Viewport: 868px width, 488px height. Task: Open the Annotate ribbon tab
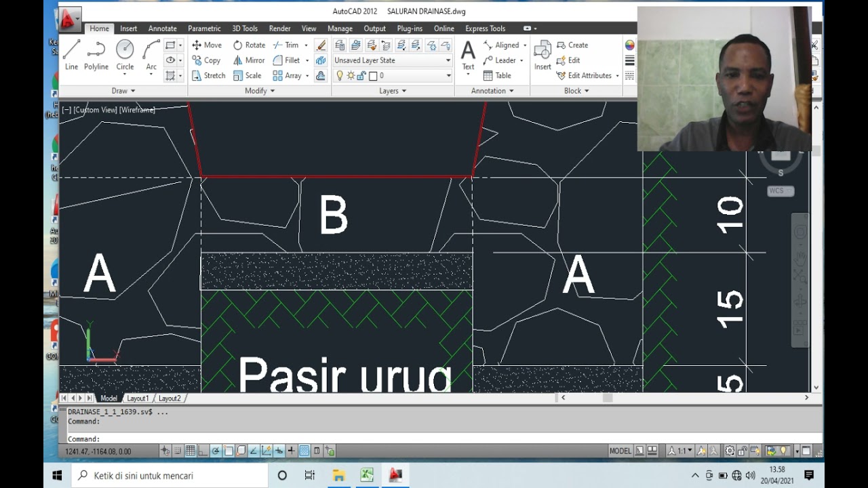click(x=163, y=28)
